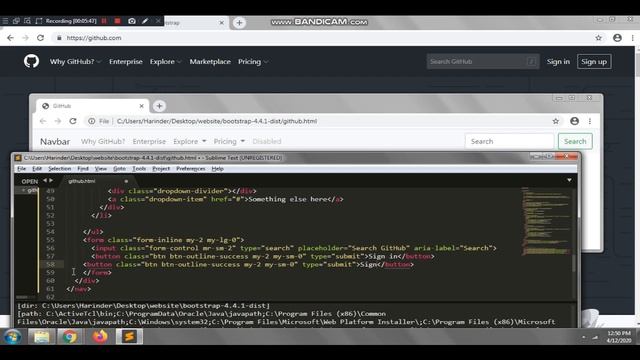
Task: Click the 'Navbar' brand link
Action: pos(55,142)
